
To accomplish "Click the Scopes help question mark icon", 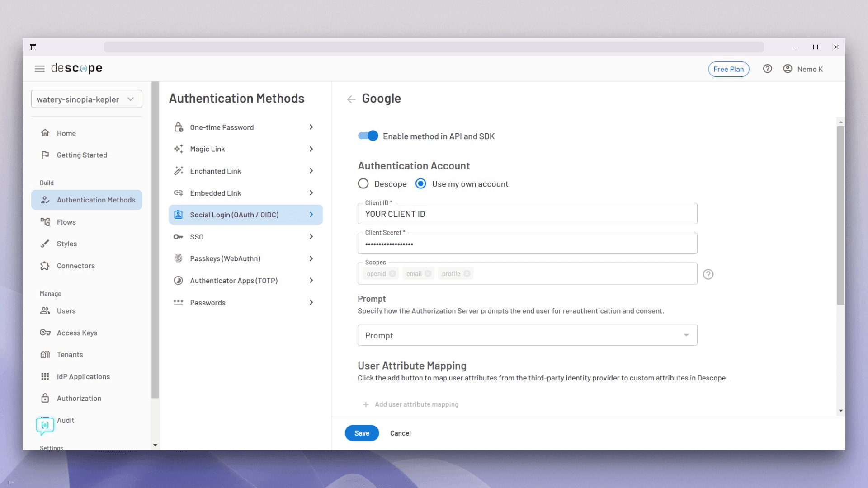I will tap(708, 274).
